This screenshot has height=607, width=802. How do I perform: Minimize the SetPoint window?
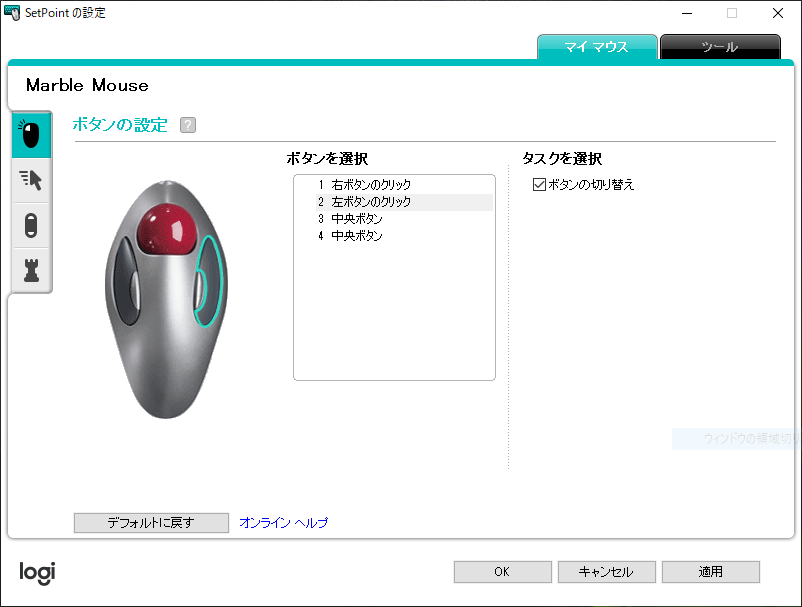click(687, 13)
